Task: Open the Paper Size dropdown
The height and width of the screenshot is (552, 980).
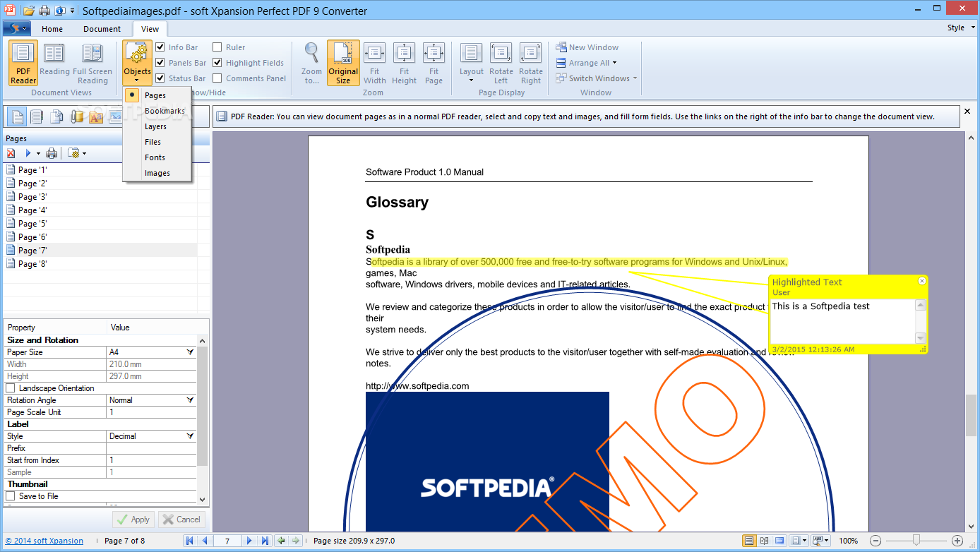Action: (x=190, y=352)
